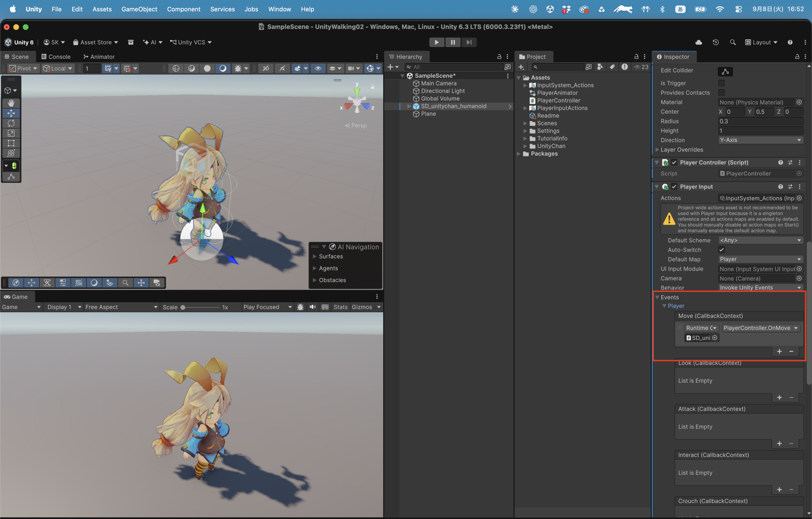812x519 pixels.
Task: Click the Hierarchy add plus button
Action: pos(390,67)
